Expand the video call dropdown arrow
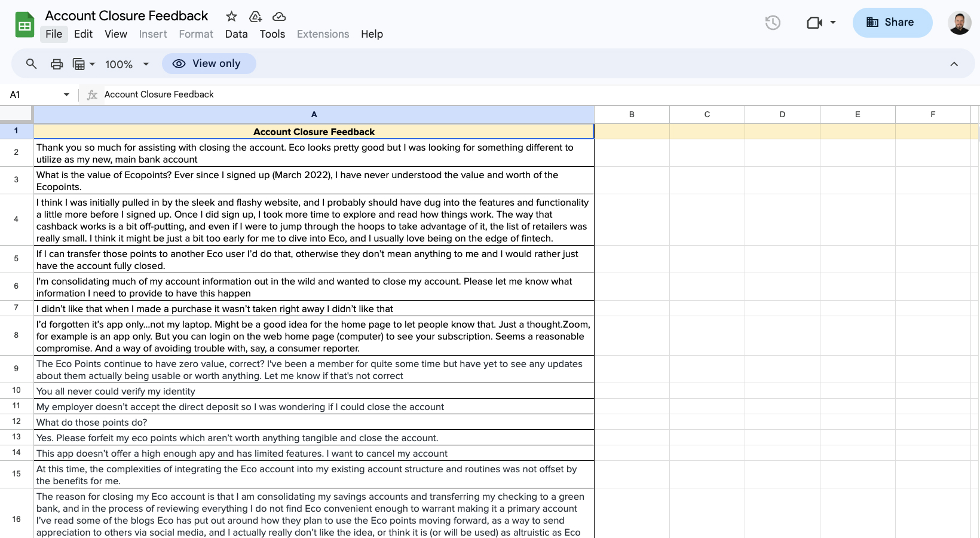 point(833,23)
